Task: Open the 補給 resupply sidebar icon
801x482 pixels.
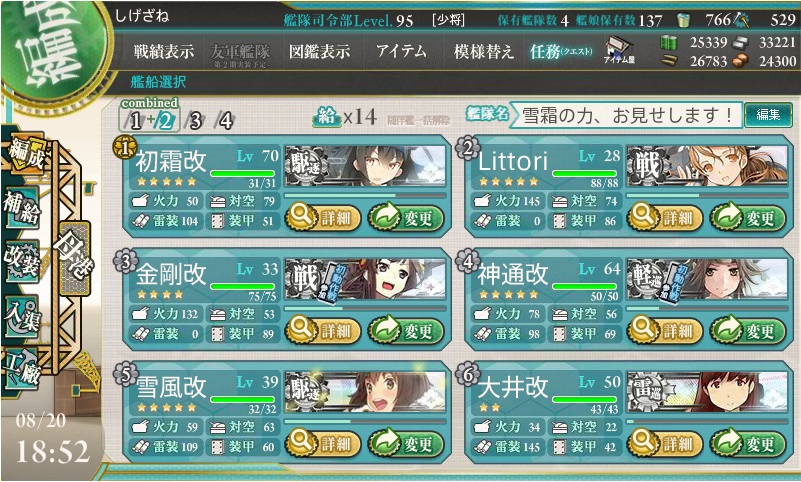Action: tap(21, 207)
